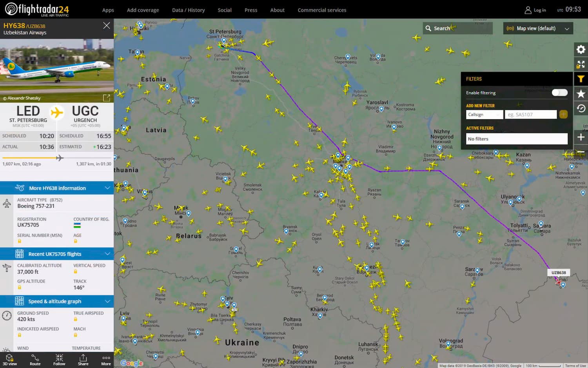Open Data / History menu
588x368 pixels.
pos(188,10)
